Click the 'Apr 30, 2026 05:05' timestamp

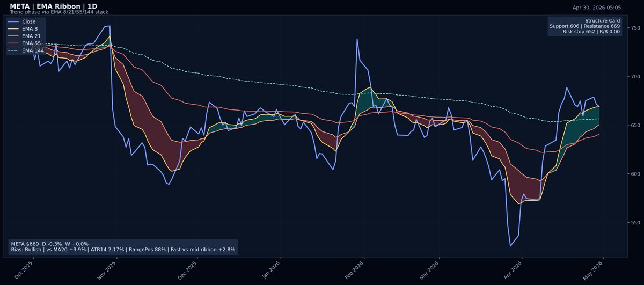pyautogui.click(x=596, y=8)
